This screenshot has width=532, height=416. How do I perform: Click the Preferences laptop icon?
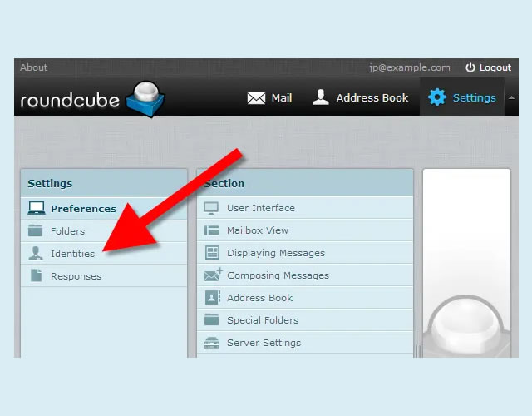(x=36, y=209)
